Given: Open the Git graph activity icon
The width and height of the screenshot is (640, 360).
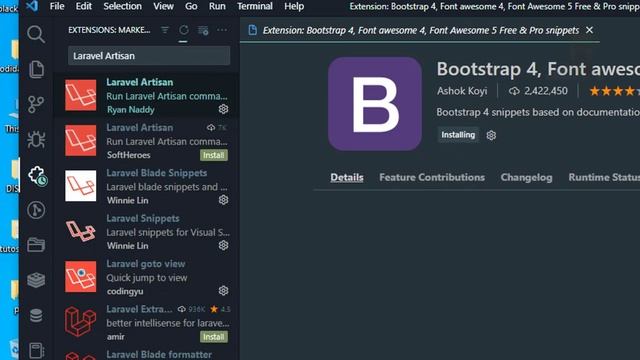Looking at the screenshot, I should (36, 210).
